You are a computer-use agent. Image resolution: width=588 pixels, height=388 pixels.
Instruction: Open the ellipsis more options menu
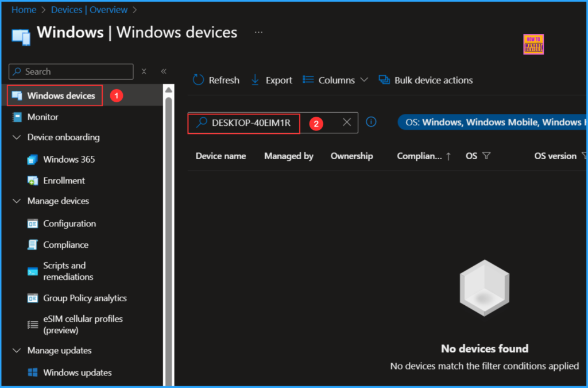coord(259,32)
